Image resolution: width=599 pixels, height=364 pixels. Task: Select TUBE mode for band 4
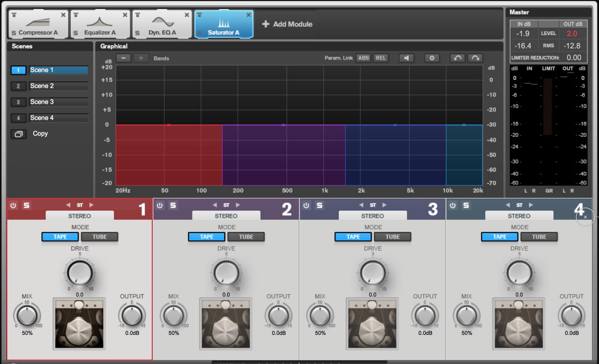(x=539, y=237)
